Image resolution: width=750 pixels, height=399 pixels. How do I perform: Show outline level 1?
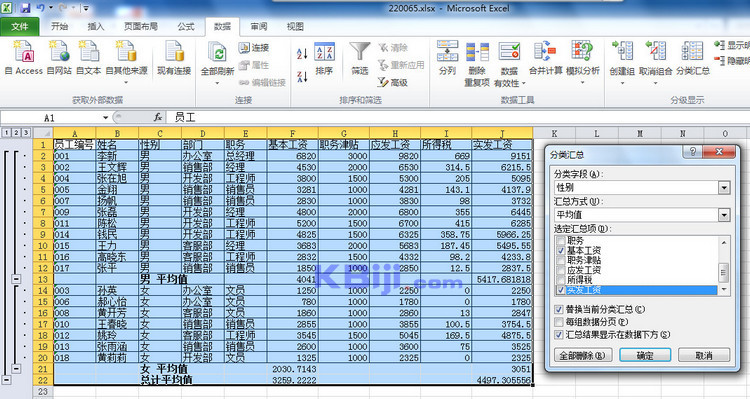6,133
